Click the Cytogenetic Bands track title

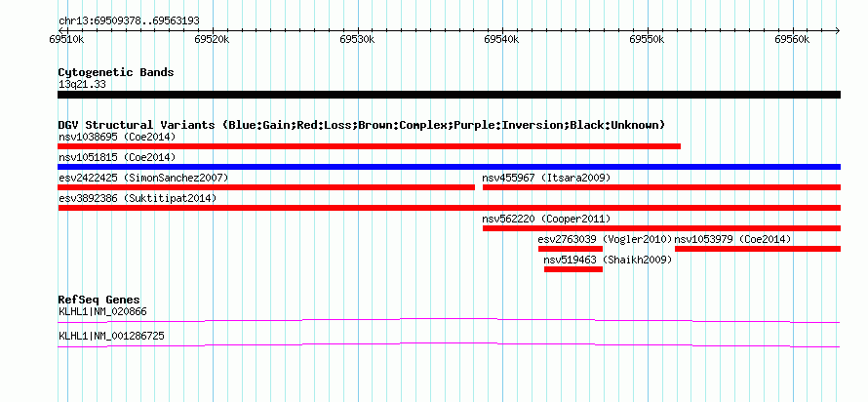pos(116,72)
